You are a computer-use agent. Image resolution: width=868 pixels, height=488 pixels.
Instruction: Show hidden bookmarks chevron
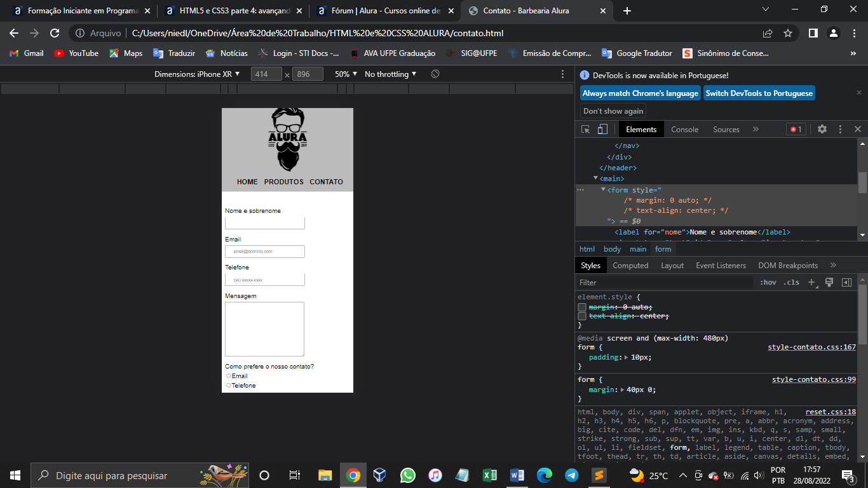coord(853,53)
